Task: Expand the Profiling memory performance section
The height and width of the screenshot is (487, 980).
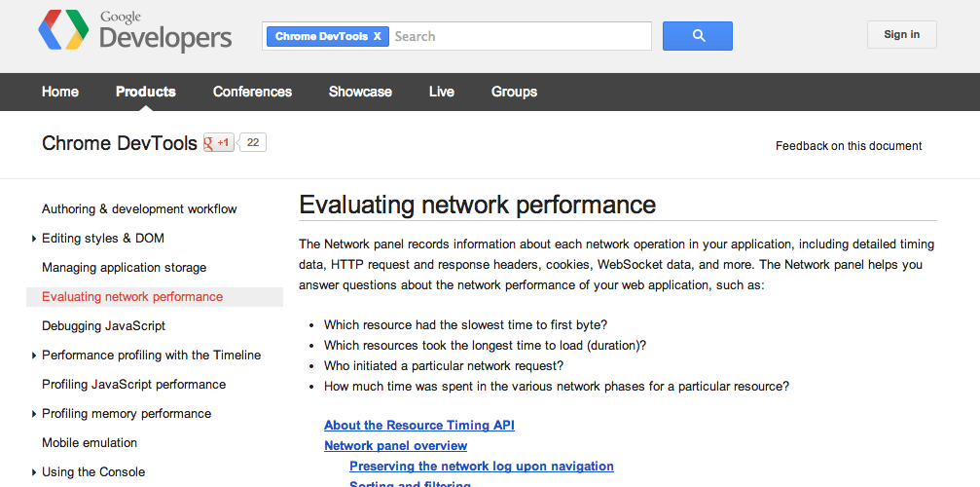Action: click(34, 414)
